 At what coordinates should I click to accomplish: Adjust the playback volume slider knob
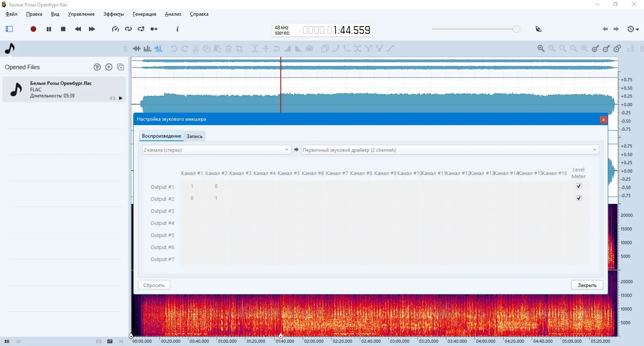(516, 29)
